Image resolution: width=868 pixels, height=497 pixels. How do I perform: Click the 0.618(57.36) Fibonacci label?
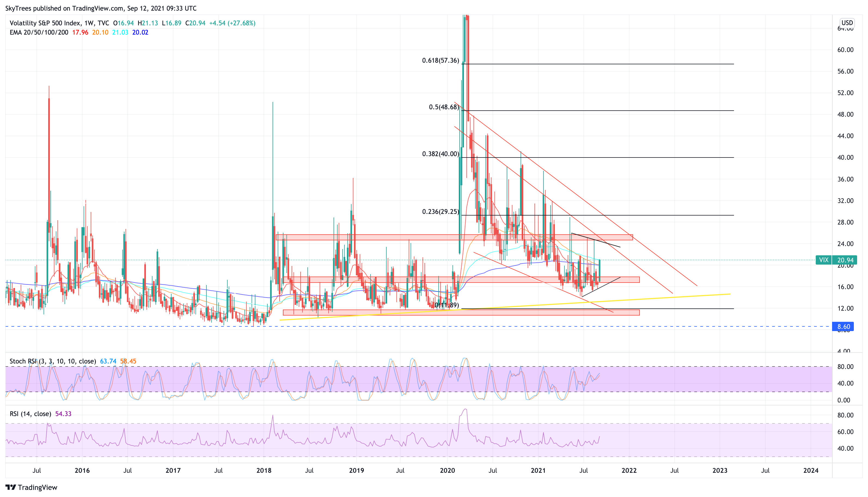(x=441, y=60)
